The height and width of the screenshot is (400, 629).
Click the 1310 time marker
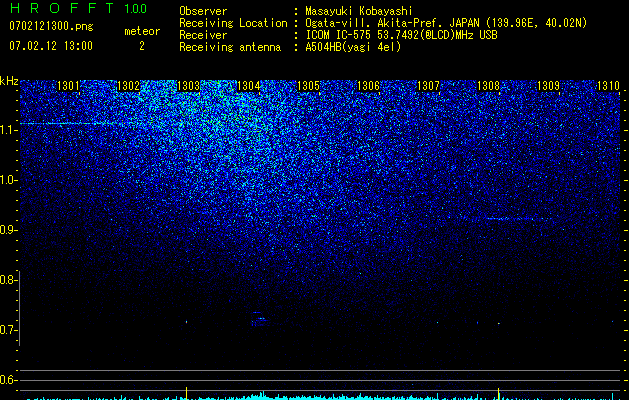(608, 85)
